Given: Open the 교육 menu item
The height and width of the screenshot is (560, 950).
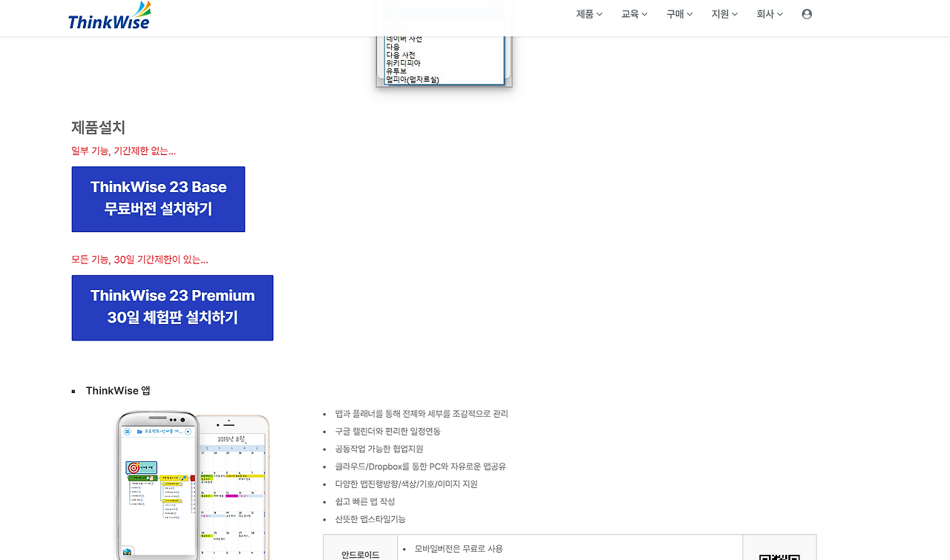Looking at the screenshot, I should click(x=634, y=13).
